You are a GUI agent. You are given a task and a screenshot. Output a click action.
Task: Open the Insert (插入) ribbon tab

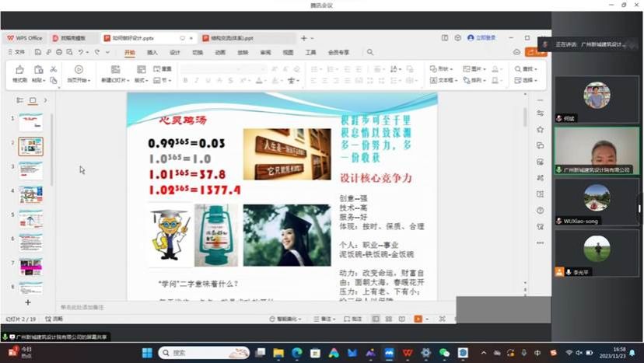(152, 52)
